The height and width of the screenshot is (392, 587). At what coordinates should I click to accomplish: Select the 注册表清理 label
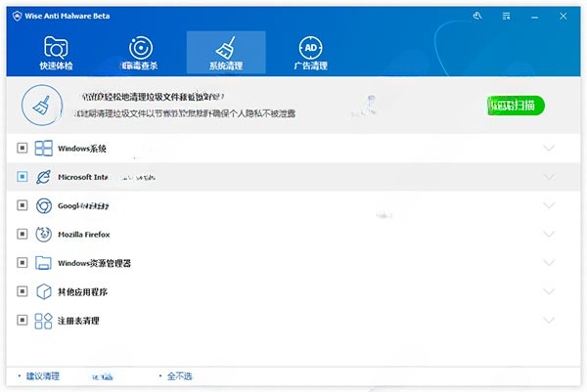pos(78,321)
